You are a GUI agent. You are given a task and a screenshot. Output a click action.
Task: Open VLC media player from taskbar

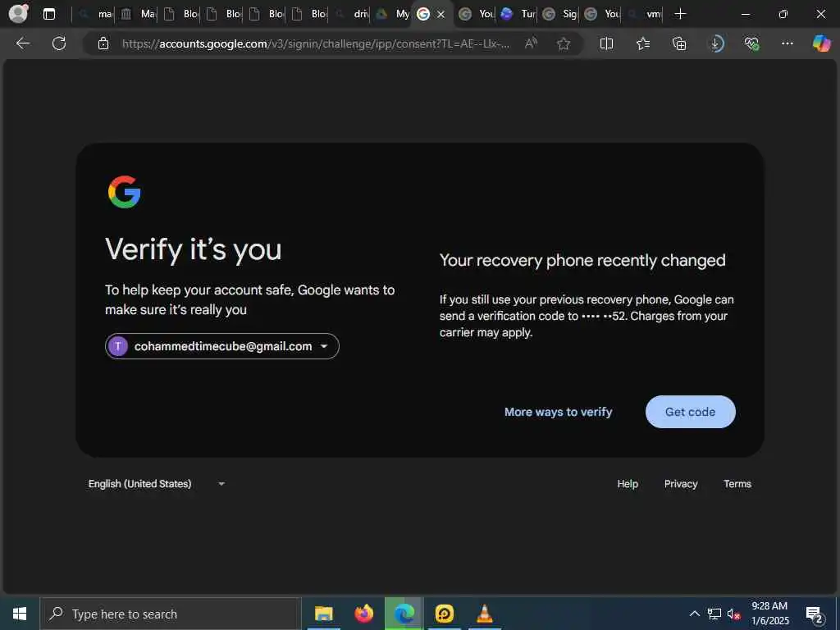(484, 614)
